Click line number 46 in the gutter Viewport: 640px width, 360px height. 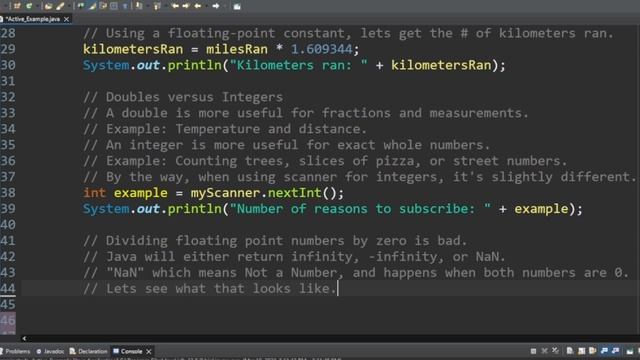(x=8, y=321)
